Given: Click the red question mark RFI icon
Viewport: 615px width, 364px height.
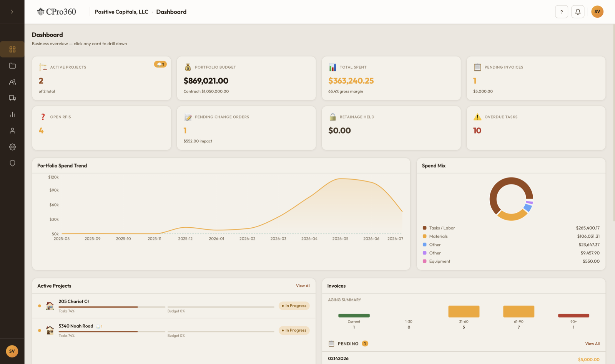Looking at the screenshot, I should point(43,117).
